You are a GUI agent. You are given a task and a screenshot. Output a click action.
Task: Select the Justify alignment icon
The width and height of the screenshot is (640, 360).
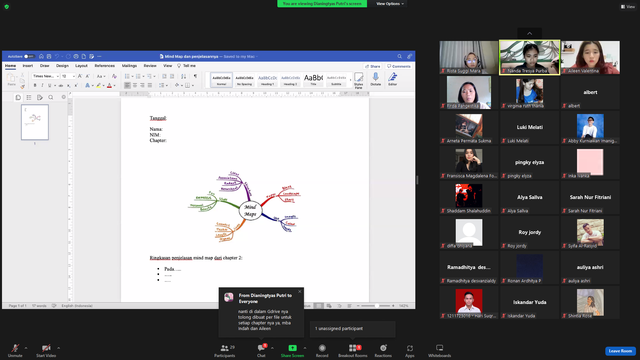[x=150, y=85]
